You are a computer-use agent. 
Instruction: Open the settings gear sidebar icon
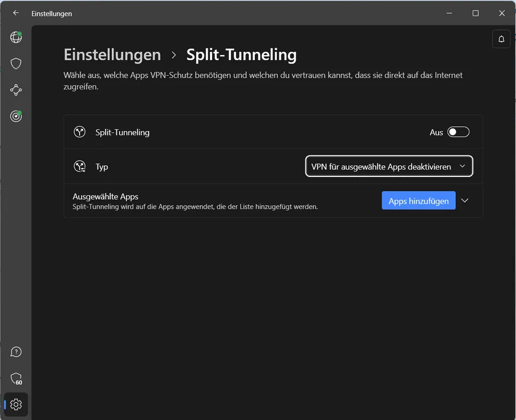click(16, 405)
